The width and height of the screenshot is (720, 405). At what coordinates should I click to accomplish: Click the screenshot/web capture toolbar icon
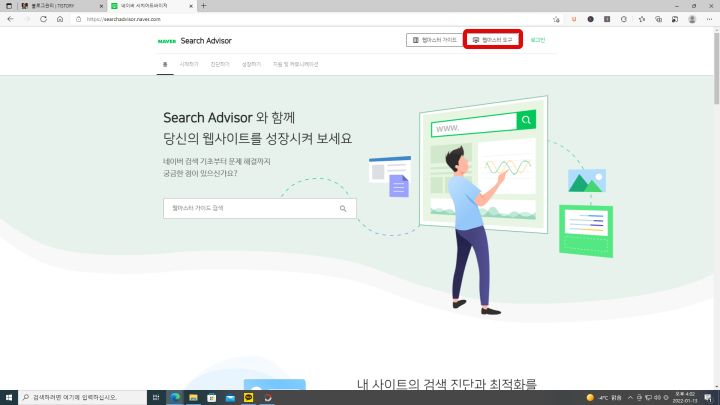click(675, 19)
